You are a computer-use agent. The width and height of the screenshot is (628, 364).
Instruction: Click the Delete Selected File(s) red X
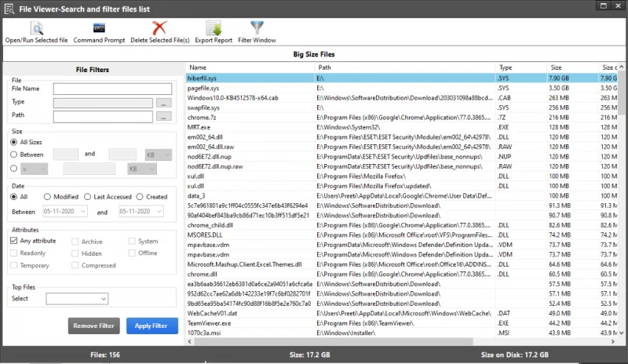click(159, 28)
